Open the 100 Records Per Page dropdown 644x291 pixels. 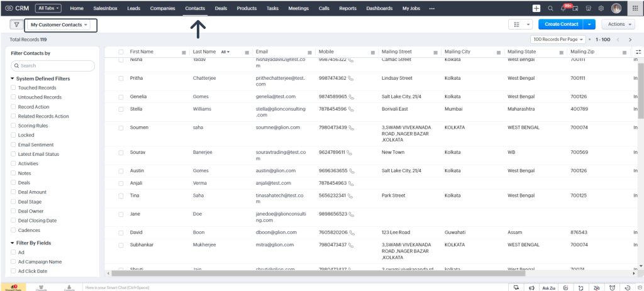[558, 40]
